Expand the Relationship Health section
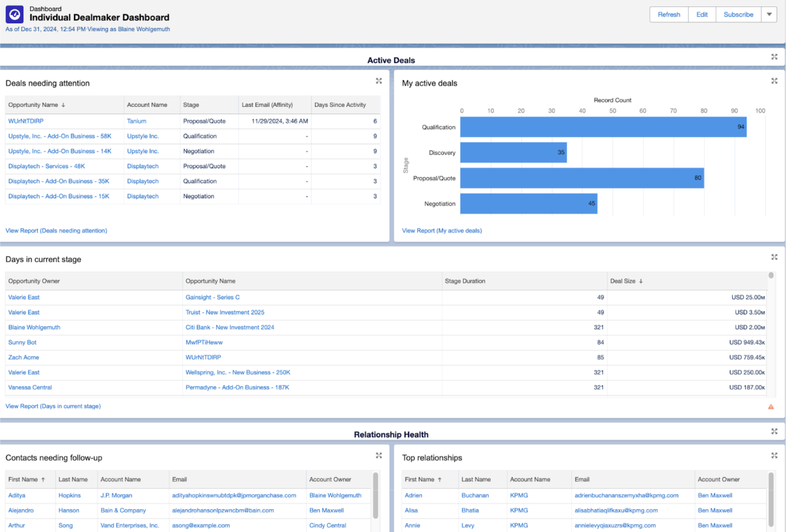Image resolution: width=786 pixels, height=532 pixels. point(775,431)
